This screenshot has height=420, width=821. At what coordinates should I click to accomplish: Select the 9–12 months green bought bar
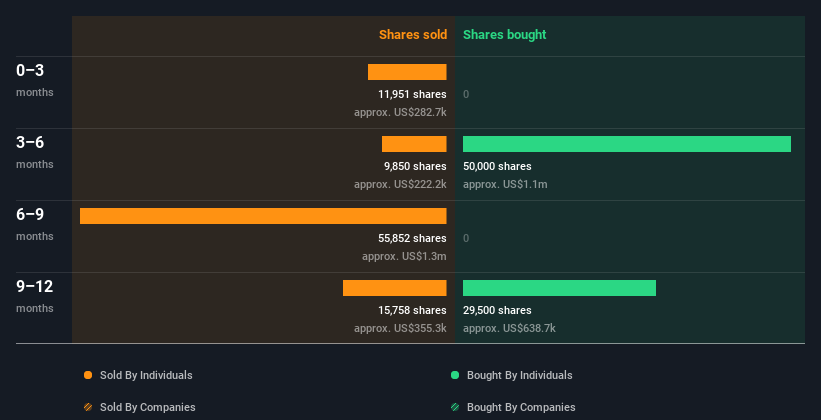tap(559, 288)
